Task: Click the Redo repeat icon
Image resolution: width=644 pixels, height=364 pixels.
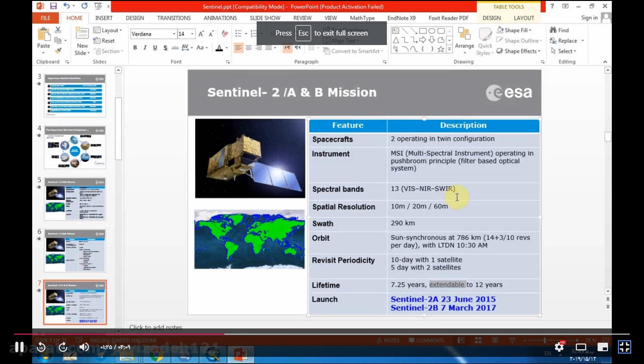Action: click(x=84, y=6)
